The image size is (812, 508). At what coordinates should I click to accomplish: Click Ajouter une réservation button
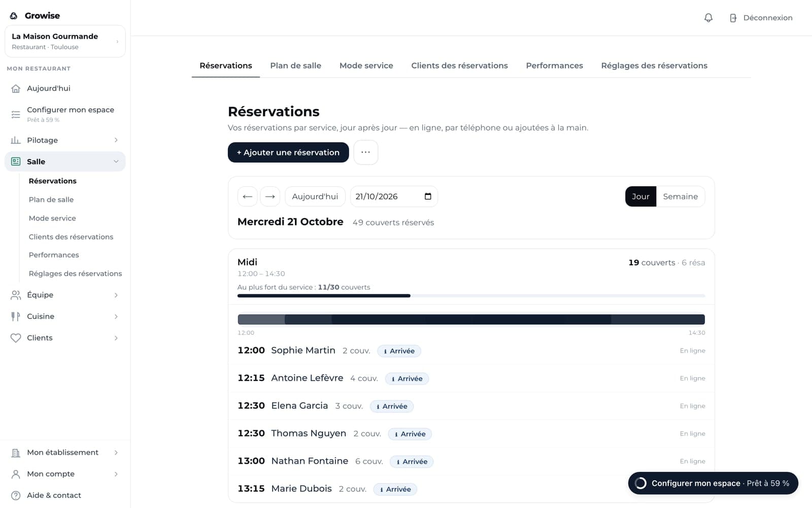(x=288, y=152)
